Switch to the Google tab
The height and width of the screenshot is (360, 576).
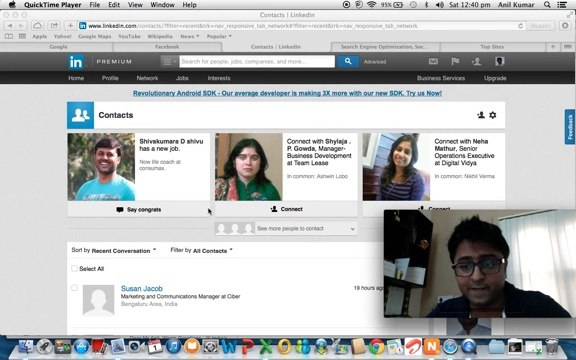point(58,47)
